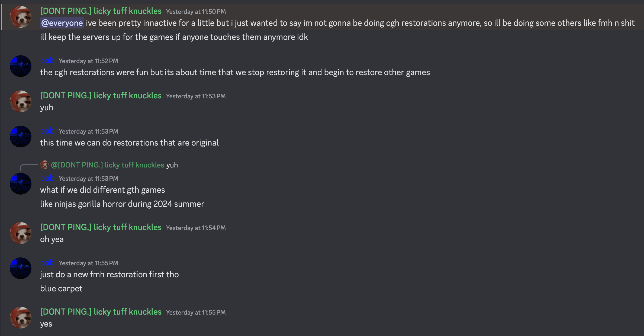Click the "like ninjas gorilla horror during 2024 summer" message

(122, 204)
